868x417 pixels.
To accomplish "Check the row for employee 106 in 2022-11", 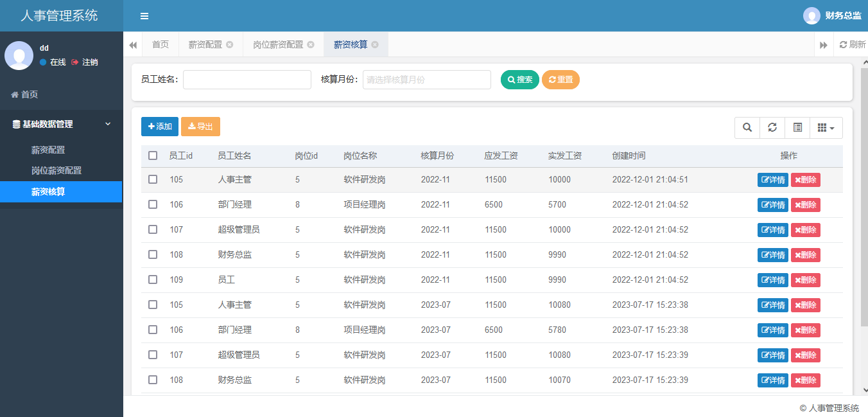I will click(153, 205).
